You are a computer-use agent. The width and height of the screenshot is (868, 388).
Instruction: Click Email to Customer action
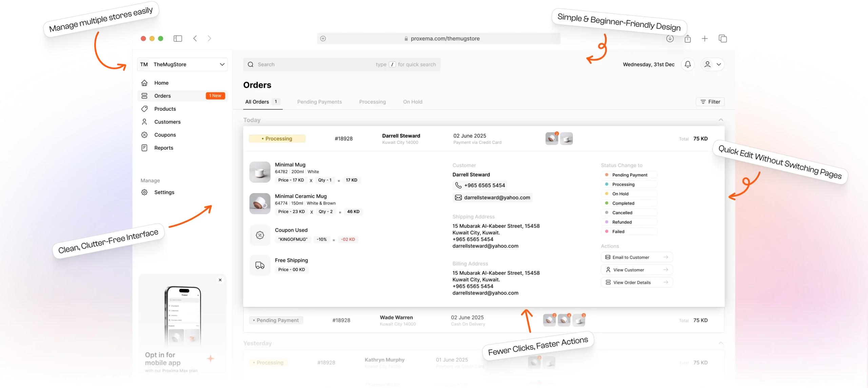tap(637, 257)
